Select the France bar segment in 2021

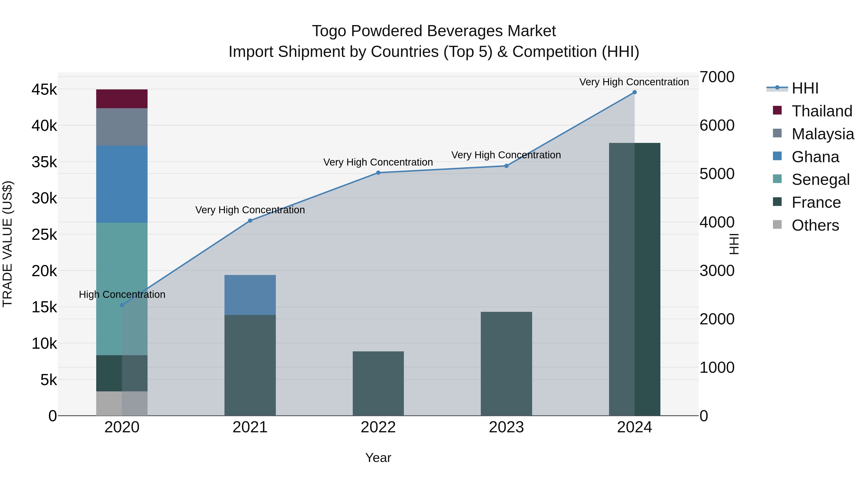coord(250,365)
